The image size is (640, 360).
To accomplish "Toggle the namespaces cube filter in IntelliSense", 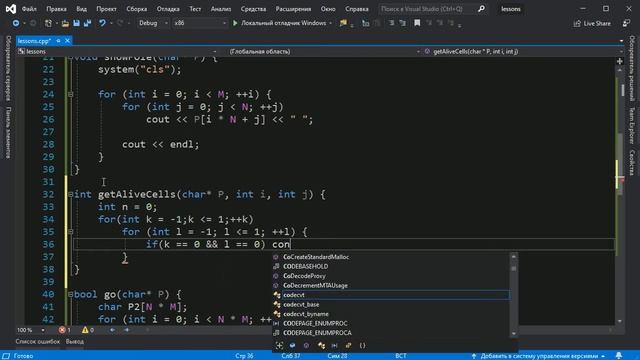I will click(x=293, y=345).
